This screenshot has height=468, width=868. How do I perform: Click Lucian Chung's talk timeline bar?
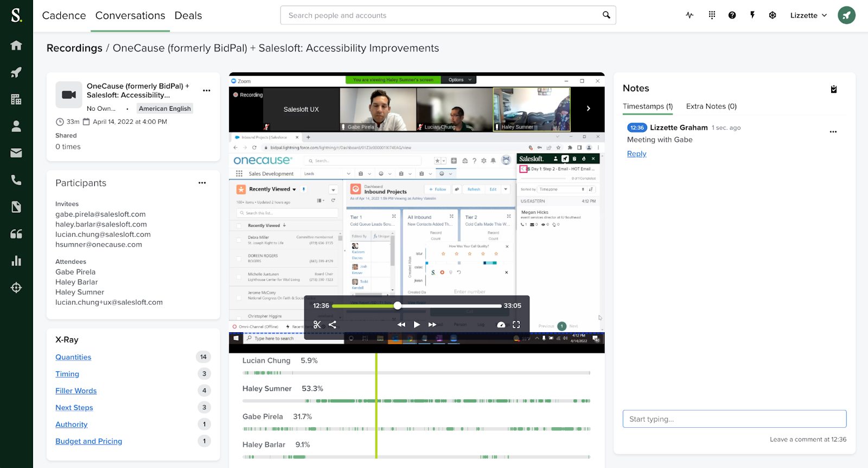416,373
